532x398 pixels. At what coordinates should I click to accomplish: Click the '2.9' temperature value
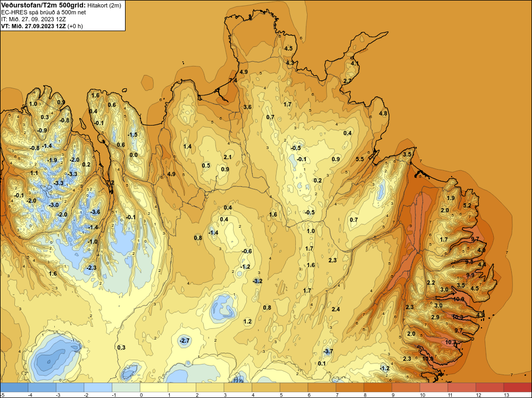tap(435, 317)
